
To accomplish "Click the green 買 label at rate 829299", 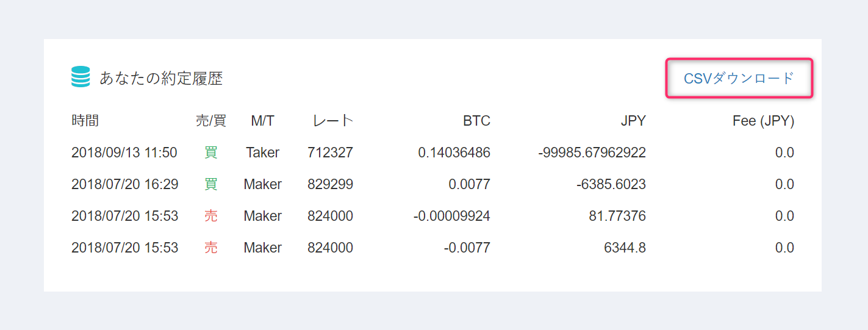I will click(x=210, y=184).
